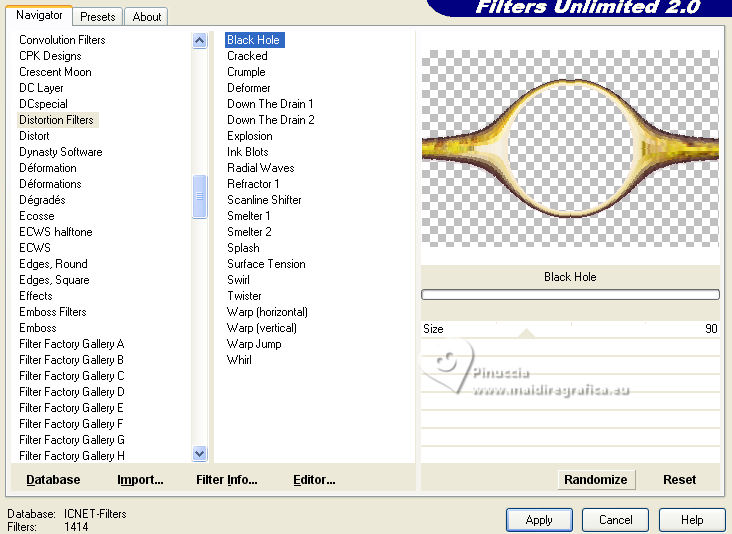This screenshot has width=732, height=534.
Task: Select Dynasty Software category
Action: tap(61, 152)
